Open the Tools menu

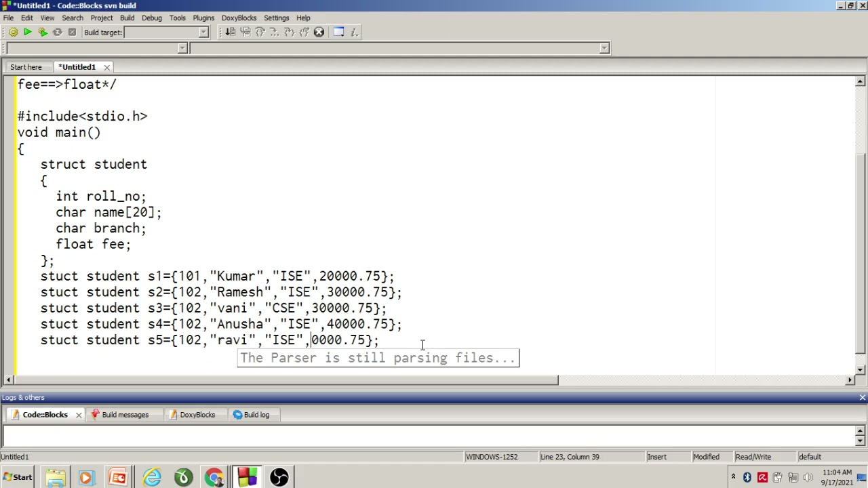[x=178, y=18]
